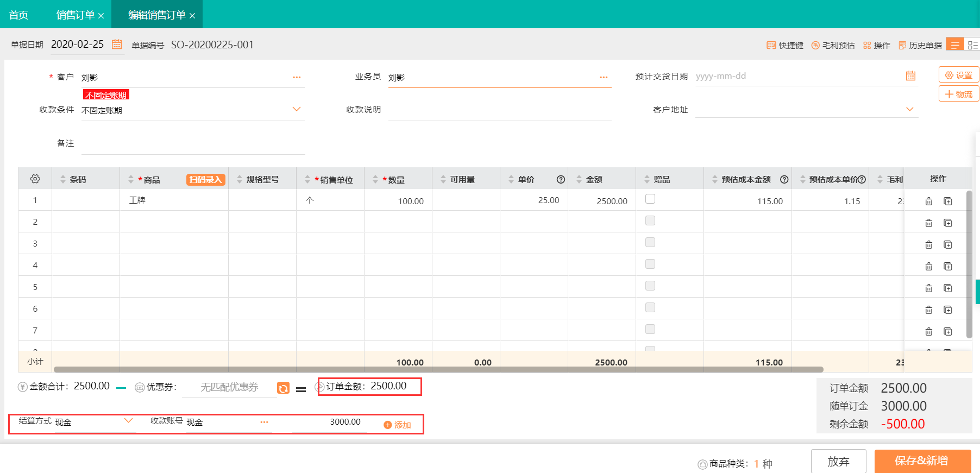Open 毛利预估 gross profit estimate
This screenshot has height=473, width=980.
point(833,45)
